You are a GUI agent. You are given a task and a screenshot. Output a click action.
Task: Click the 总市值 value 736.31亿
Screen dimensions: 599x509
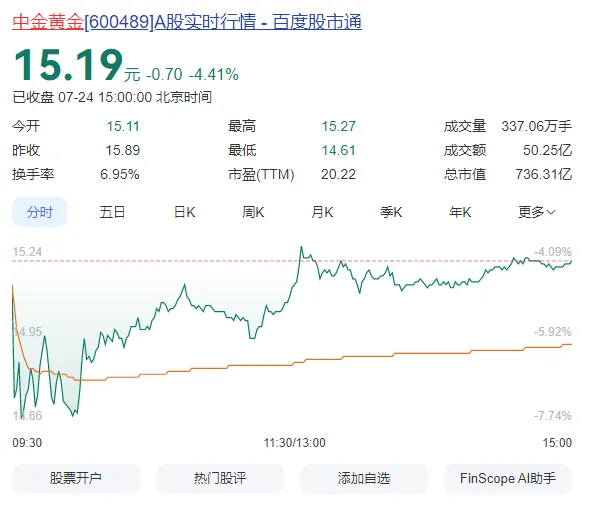point(544,175)
